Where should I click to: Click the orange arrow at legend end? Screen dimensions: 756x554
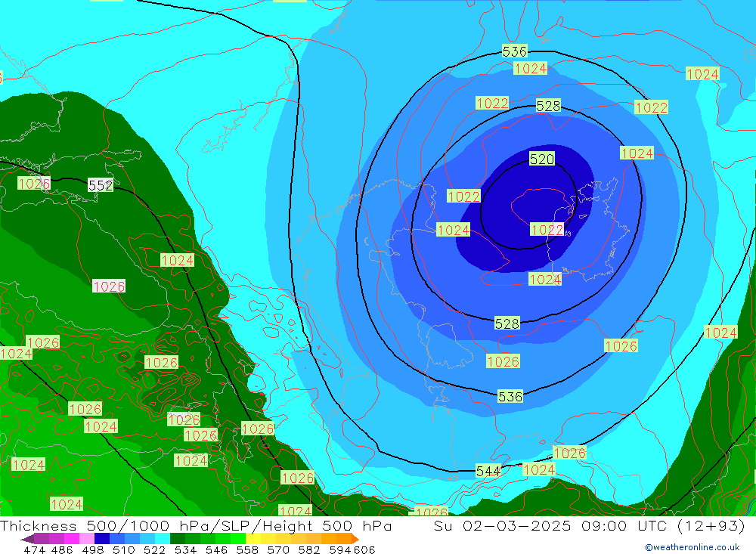(353, 539)
